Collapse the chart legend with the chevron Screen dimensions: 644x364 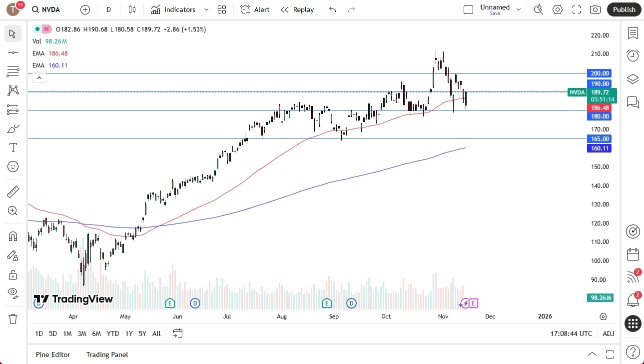click(x=39, y=77)
